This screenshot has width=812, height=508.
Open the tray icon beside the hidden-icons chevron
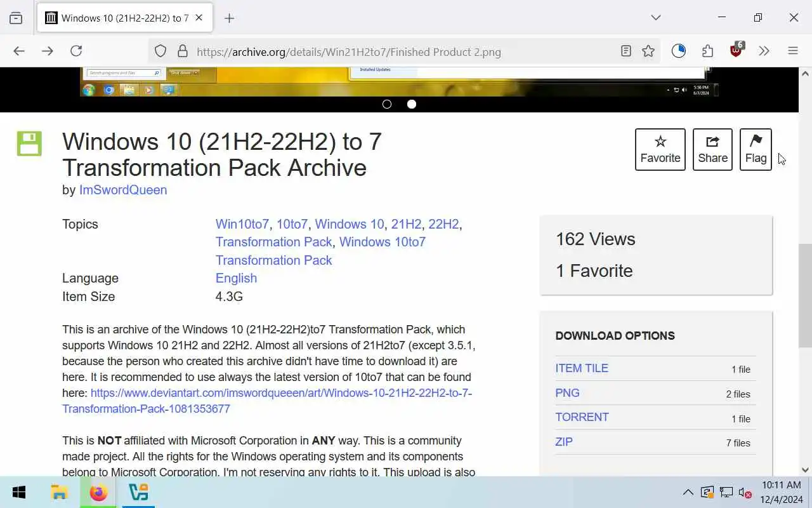coord(707,493)
